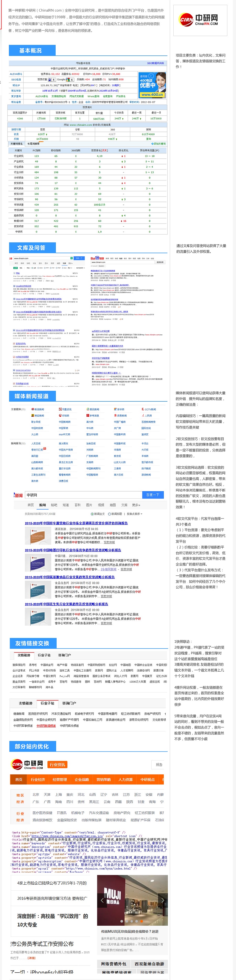Open the 喷墨打印机行业 report result link
The height and width of the screenshot is (980, 236).
pyautogui.click(x=73, y=550)
